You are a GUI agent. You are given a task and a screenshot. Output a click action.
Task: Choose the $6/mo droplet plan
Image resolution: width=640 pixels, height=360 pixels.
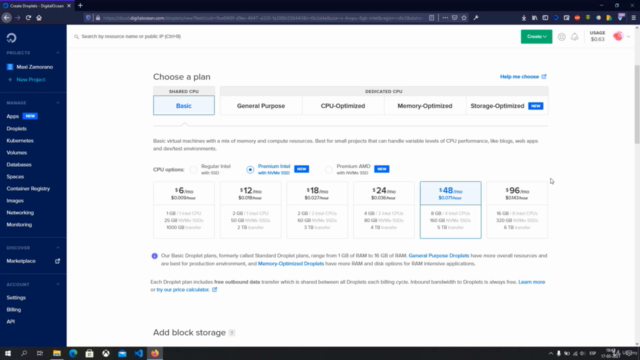[x=184, y=210]
